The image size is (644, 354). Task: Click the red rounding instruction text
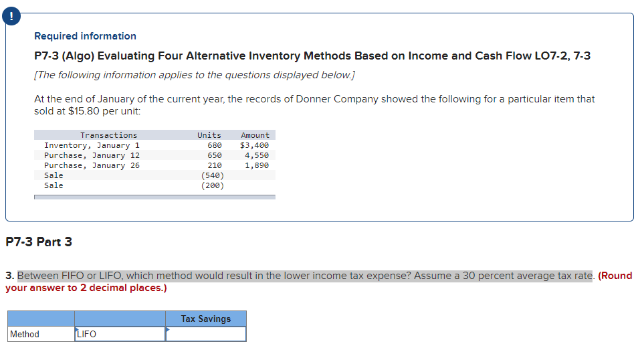pos(319,282)
